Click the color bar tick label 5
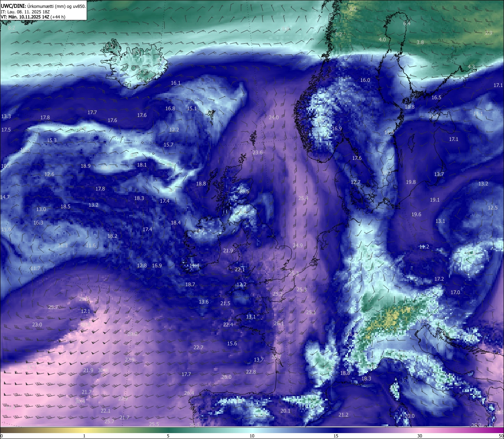The width and height of the screenshot is (504, 439). [x=168, y=436]
